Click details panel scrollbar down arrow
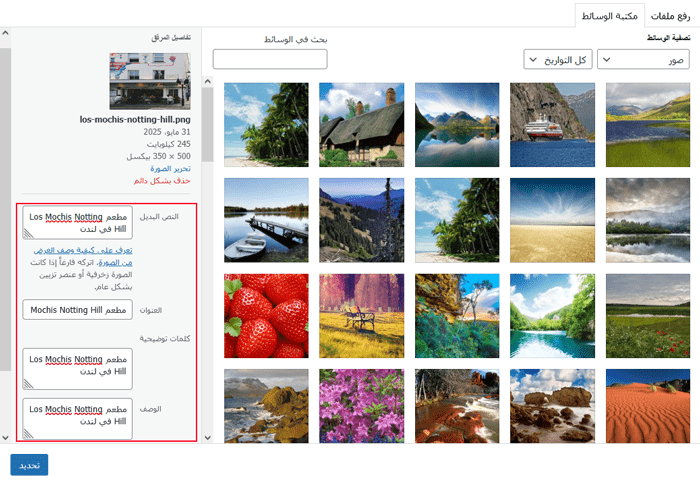This screenshot has width=700, height=482. coord(5,437)
